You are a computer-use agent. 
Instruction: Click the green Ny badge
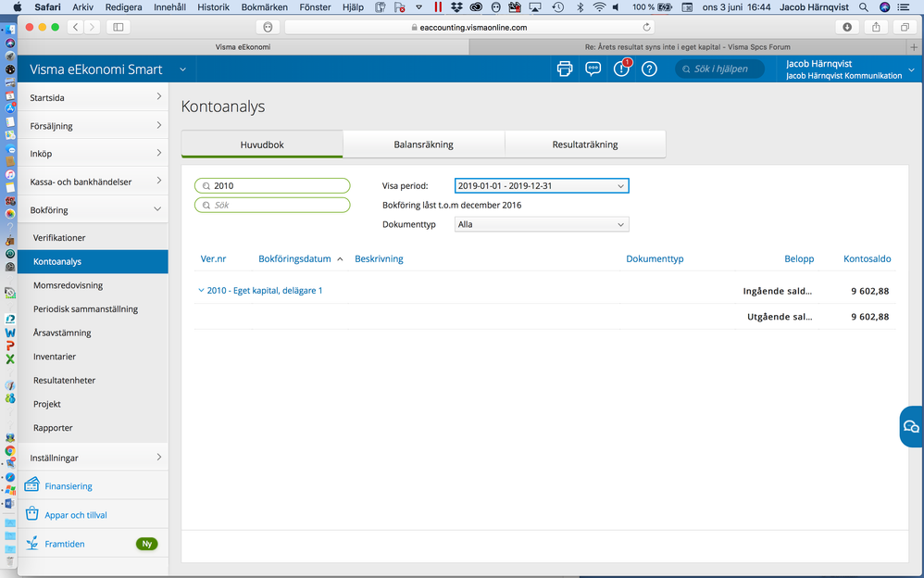coord(146,544)
